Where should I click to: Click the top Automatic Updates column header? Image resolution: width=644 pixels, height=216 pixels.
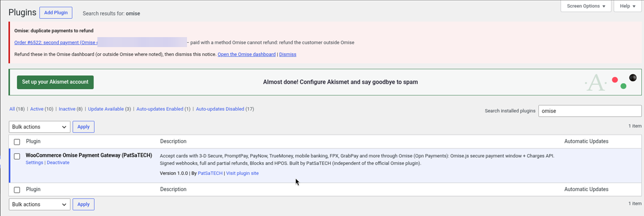[586, 141]
